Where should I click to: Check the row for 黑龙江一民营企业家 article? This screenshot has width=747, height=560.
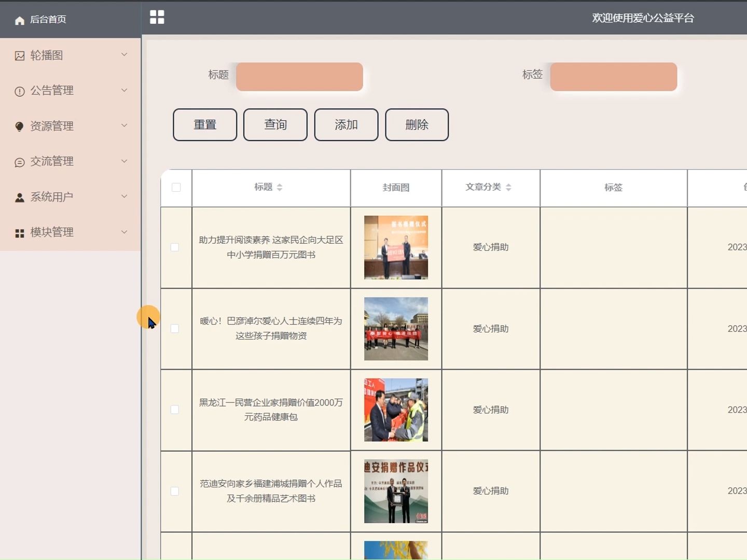coord(175,410)
